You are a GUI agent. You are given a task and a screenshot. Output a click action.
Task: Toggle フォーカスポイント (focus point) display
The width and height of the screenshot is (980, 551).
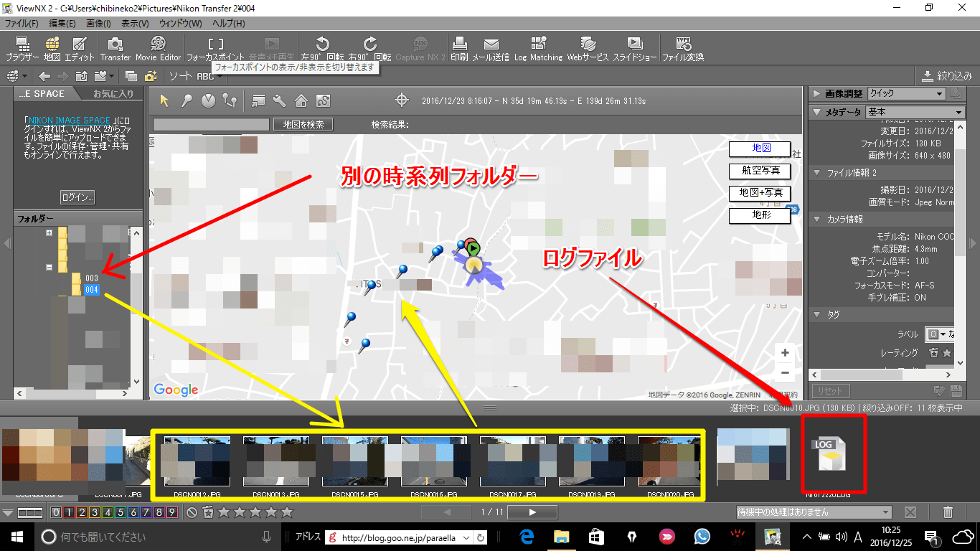(215, 48)
